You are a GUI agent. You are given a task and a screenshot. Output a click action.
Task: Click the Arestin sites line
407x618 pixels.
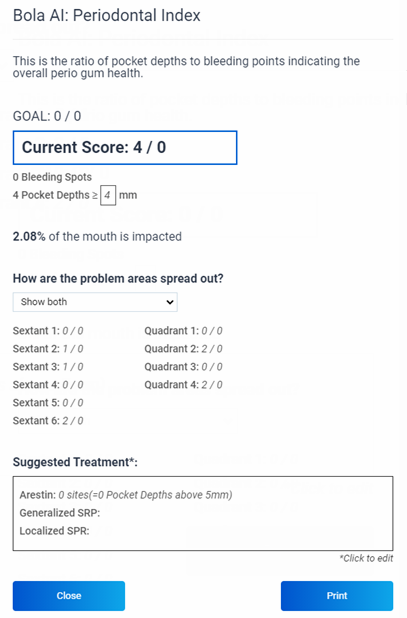pos(126,495)
